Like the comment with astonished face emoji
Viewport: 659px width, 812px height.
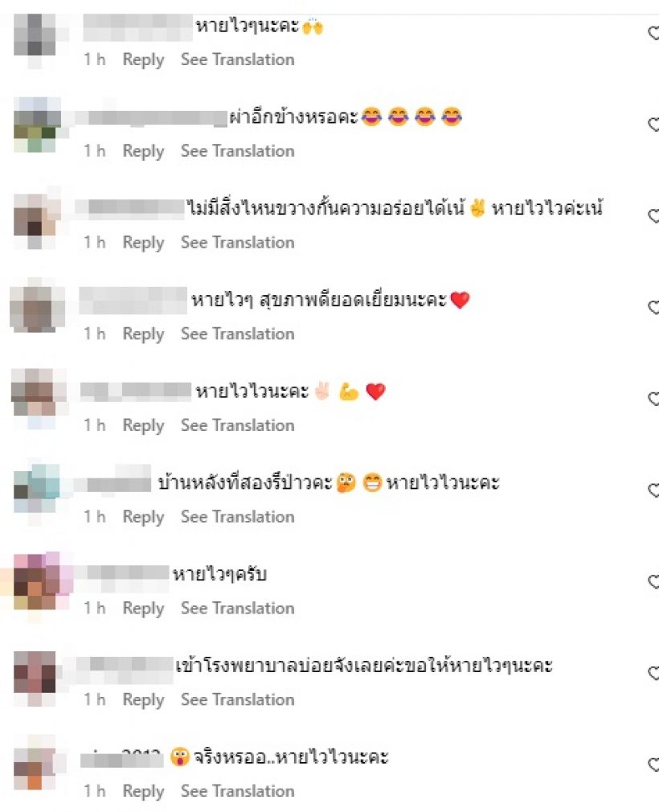[x=654, y=765]
